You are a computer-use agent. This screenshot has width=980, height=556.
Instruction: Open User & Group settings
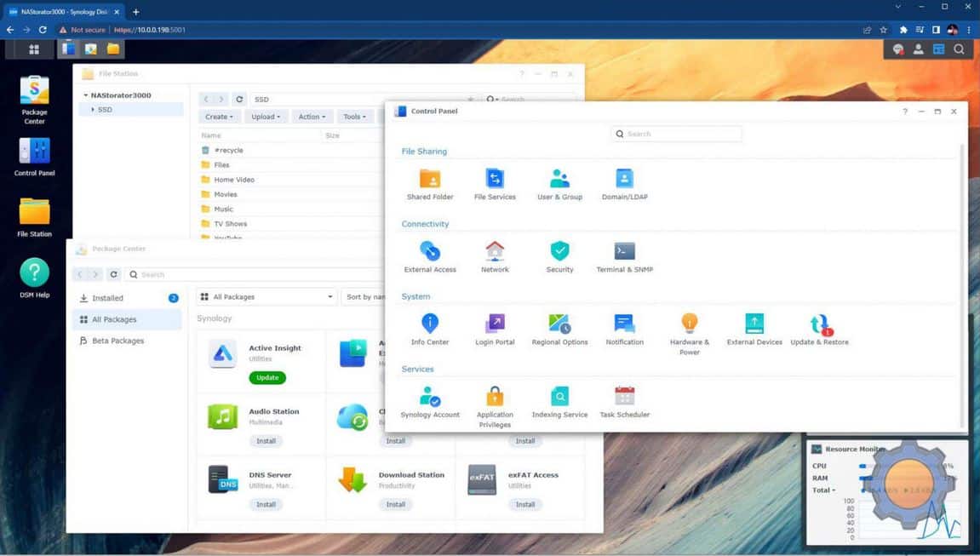(x=560, y=184)
